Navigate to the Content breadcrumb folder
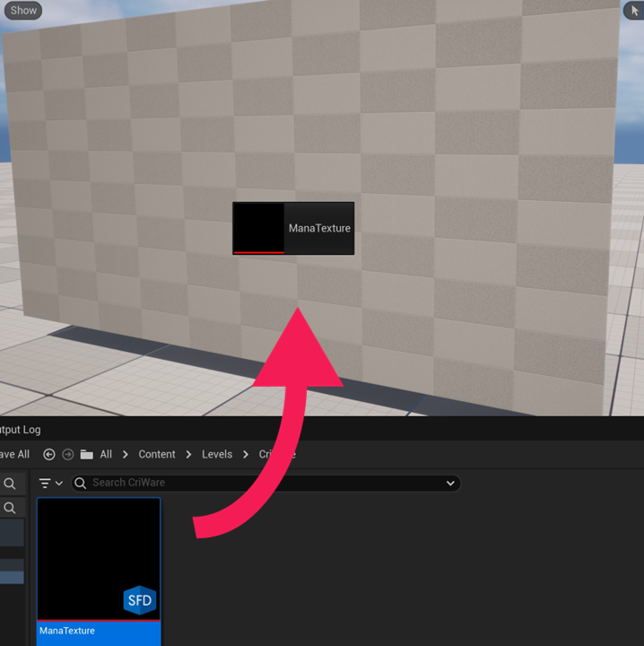This screenshot has width=644, height=646. (x=157, y=455)
